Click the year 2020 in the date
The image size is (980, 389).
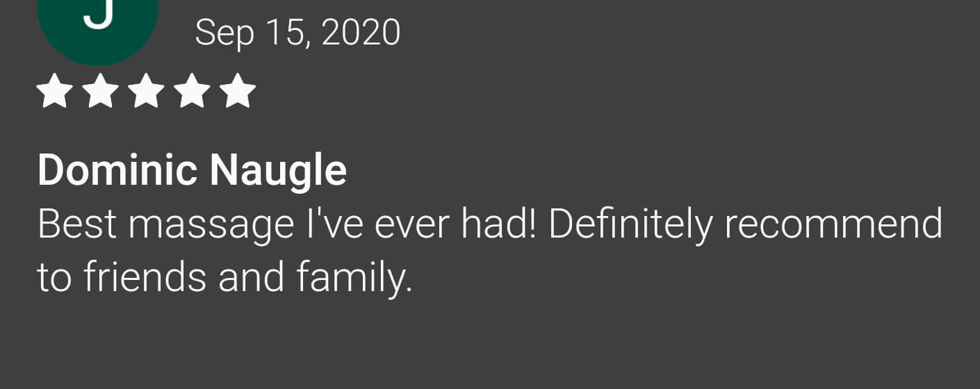361,33
